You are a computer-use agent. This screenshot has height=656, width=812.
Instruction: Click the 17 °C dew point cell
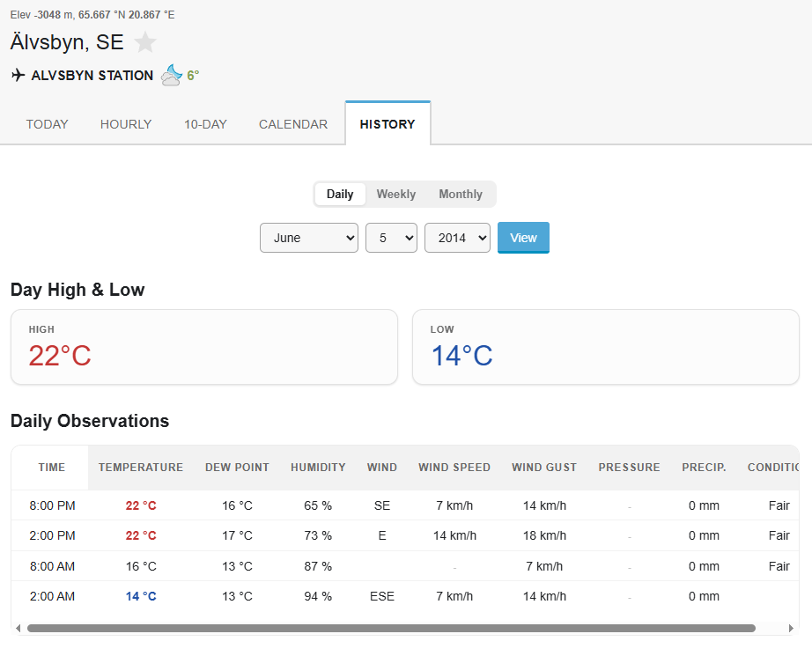click(x=237, y=536)
